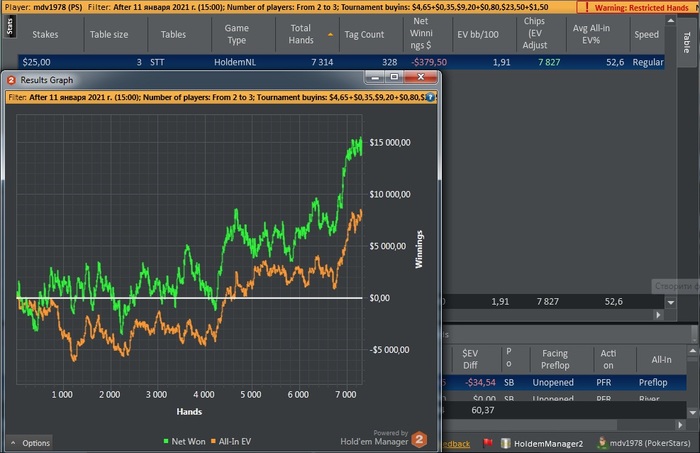Click the $15 000,00 axis label
This screenshot has width=700, height=453.
pyautogui.click(x=390, y=142)
